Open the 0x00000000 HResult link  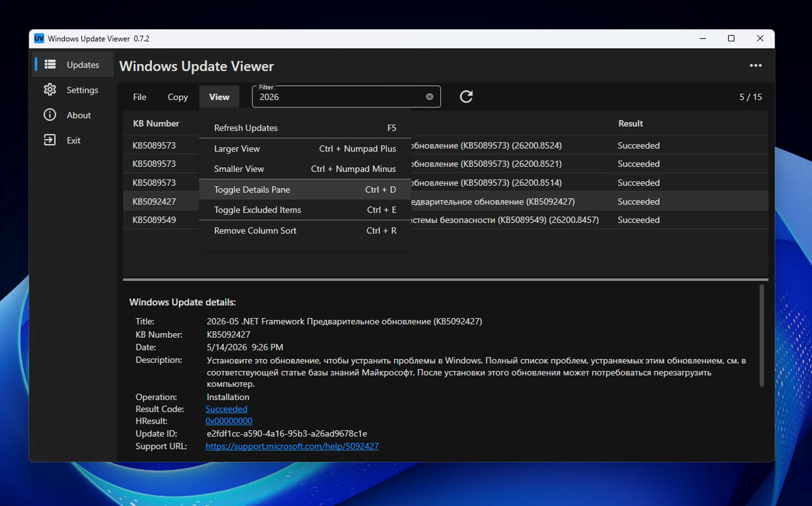[229, 421]
